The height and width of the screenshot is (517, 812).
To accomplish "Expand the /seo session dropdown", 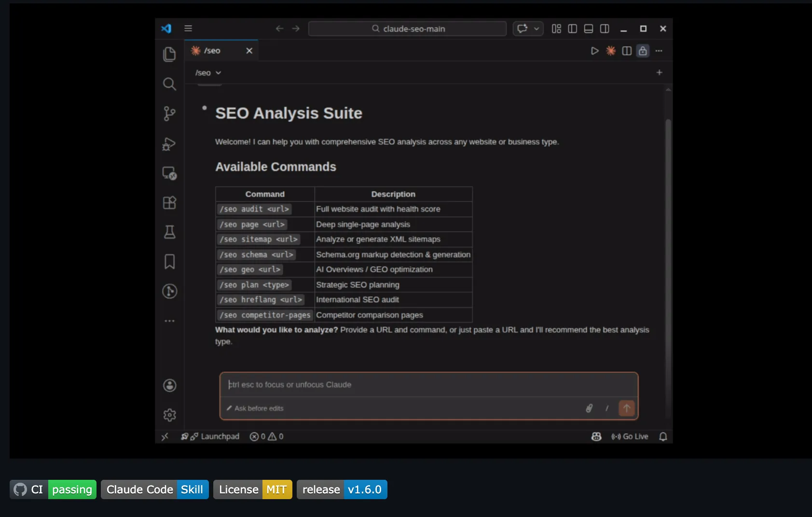I will pos(208,73).
